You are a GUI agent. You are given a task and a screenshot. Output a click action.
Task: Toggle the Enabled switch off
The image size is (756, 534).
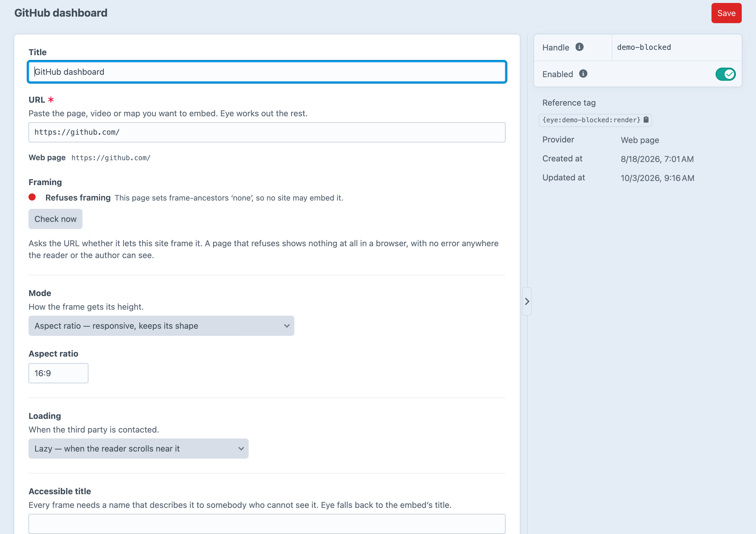click(x=725, y=74)
